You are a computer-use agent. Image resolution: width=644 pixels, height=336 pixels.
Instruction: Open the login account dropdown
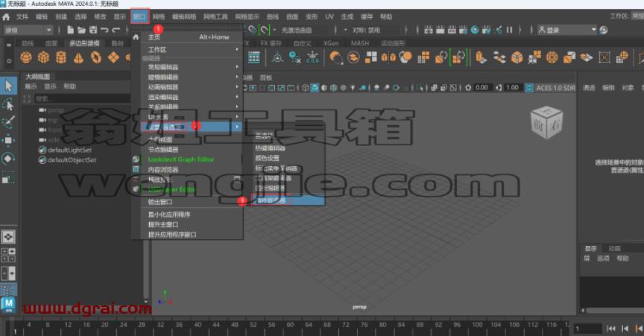tap(567, 30)
